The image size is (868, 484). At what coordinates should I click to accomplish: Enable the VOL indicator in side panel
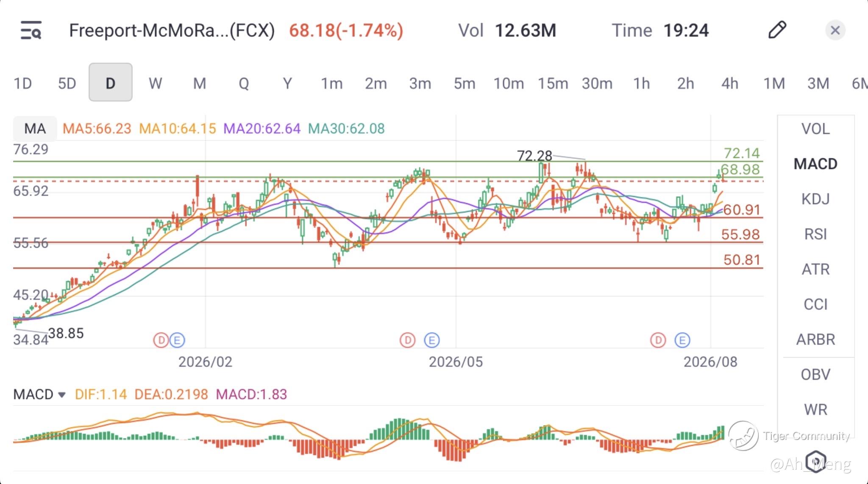pos(815,129)
